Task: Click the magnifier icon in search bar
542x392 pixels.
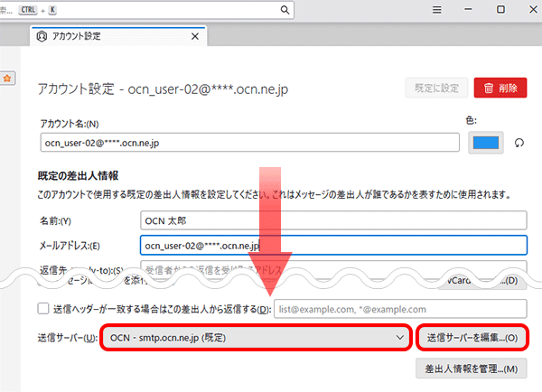Action: click(285, 10)
